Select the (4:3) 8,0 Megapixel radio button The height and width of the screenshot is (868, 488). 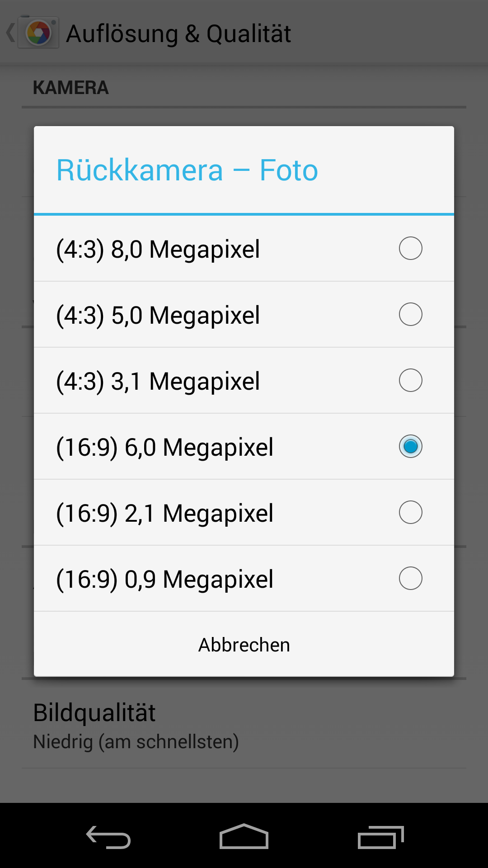coord(410,248)
